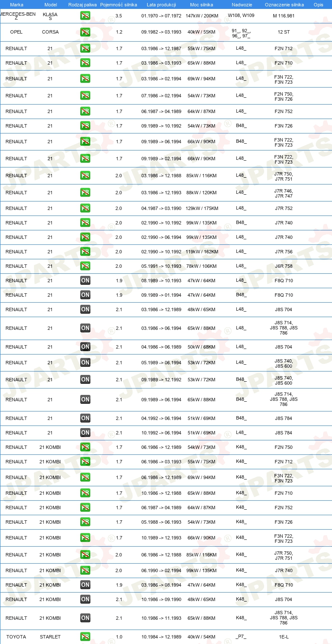332x644 pixels.
Task: Click the Rodzaj paliwa column header
Action: pos(82,4)
